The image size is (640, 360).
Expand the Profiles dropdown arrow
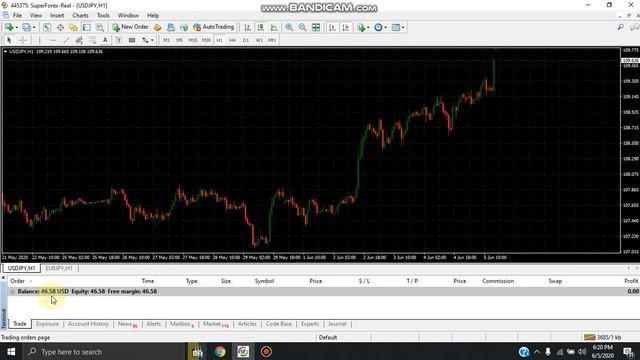34,28
